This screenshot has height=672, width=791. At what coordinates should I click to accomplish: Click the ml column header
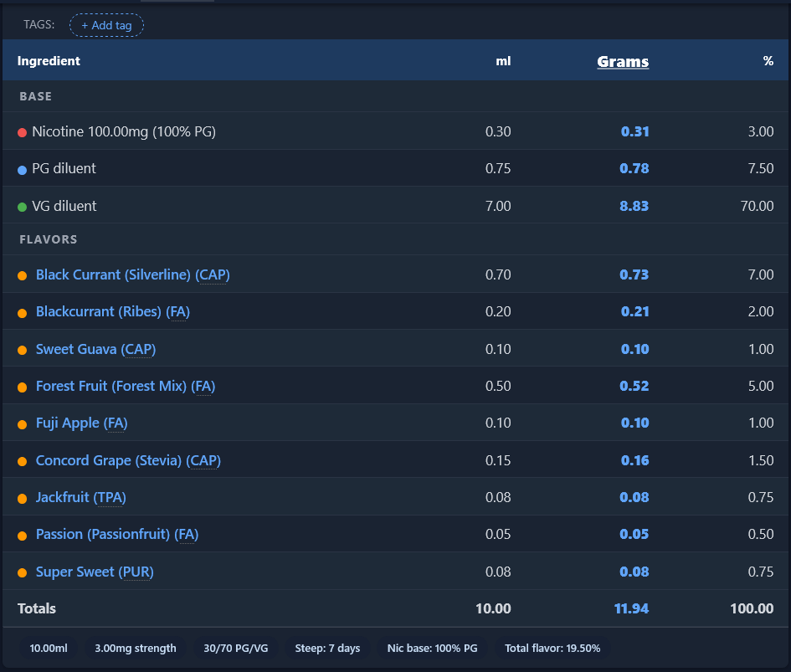pos(503,61)
